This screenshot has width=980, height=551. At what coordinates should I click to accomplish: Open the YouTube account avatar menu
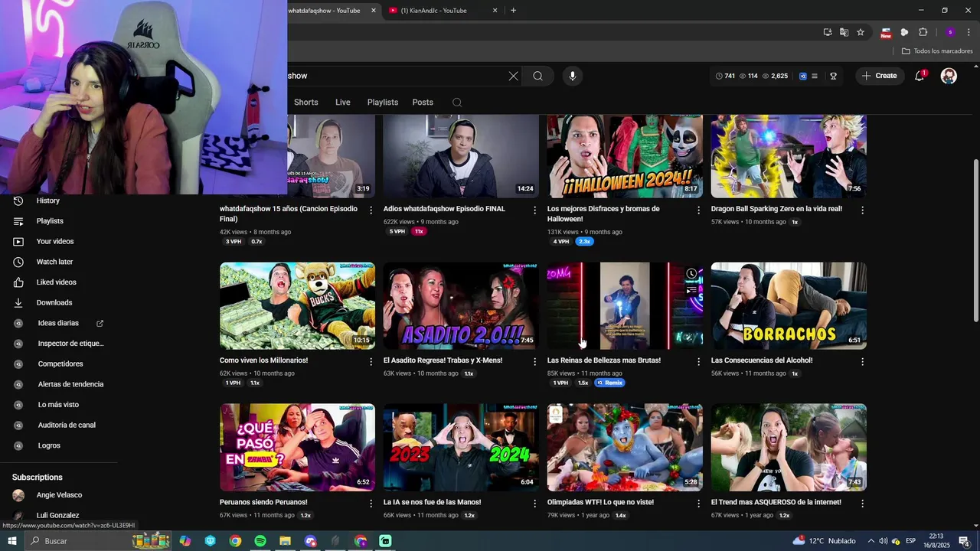pos(949,76)
